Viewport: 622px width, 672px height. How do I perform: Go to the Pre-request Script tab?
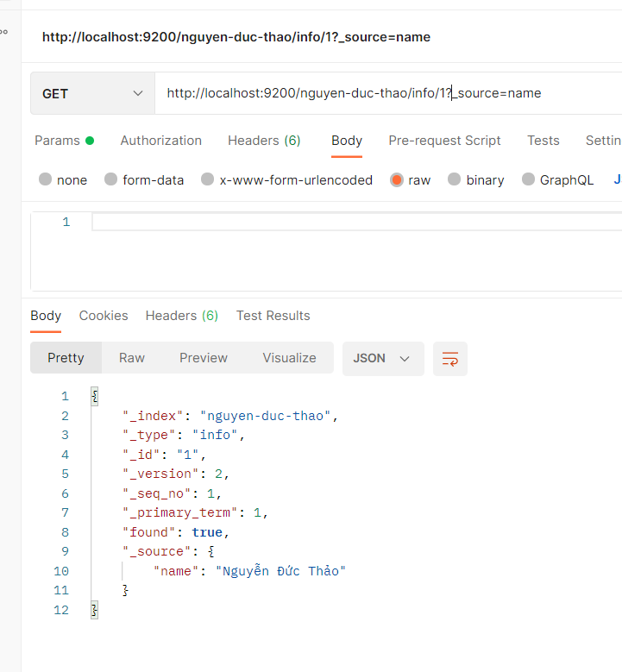(x=444, y=141)
